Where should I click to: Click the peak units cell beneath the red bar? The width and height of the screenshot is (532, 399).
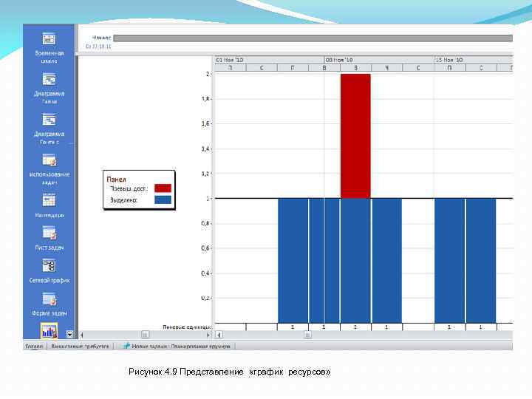[355, 327]
